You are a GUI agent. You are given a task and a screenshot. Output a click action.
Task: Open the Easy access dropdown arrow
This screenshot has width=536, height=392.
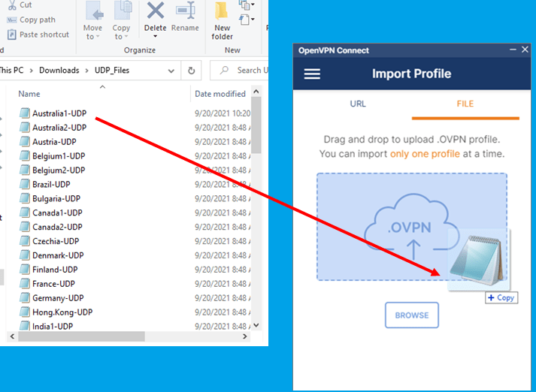tap(253, 20)
